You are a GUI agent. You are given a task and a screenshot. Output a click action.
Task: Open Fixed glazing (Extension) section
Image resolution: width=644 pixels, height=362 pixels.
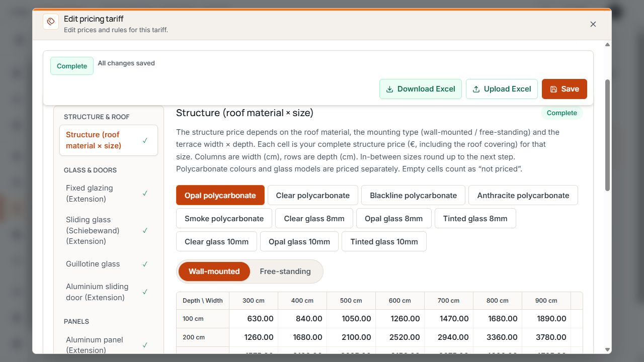pos(109,194)
